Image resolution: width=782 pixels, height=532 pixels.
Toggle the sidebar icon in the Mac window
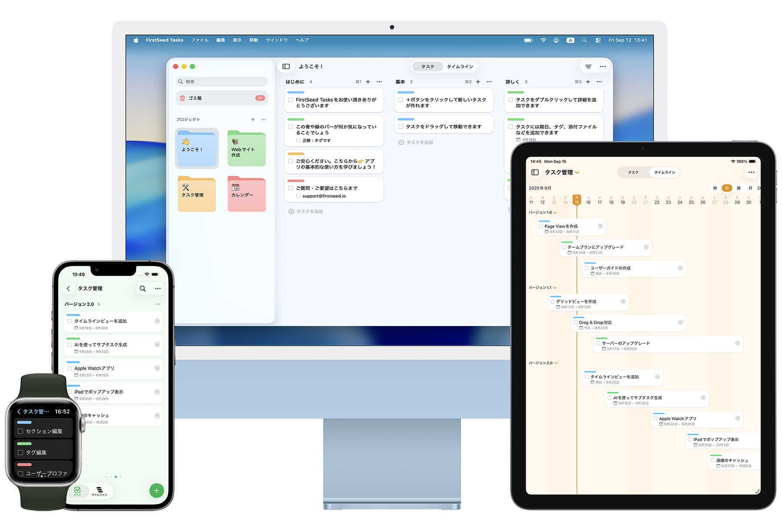pyautogui.click(x=286, y=66)
